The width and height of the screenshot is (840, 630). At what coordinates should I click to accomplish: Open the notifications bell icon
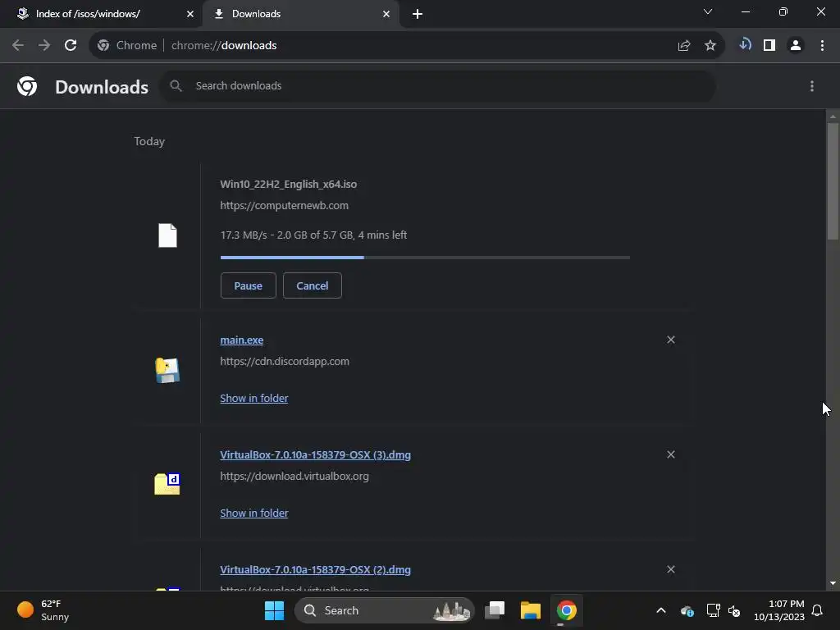tap(817, 610)
